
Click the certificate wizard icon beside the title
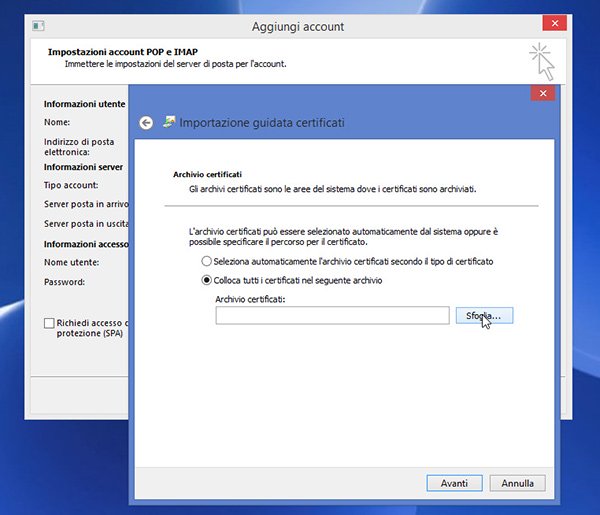(x=169, y=122)
